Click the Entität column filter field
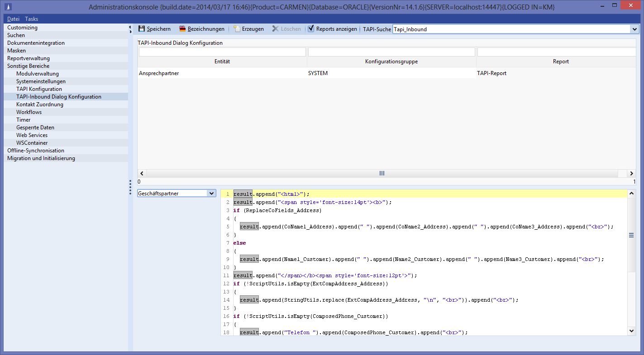The width and height of the screenshot is (644, 355). tap(222, 52)
